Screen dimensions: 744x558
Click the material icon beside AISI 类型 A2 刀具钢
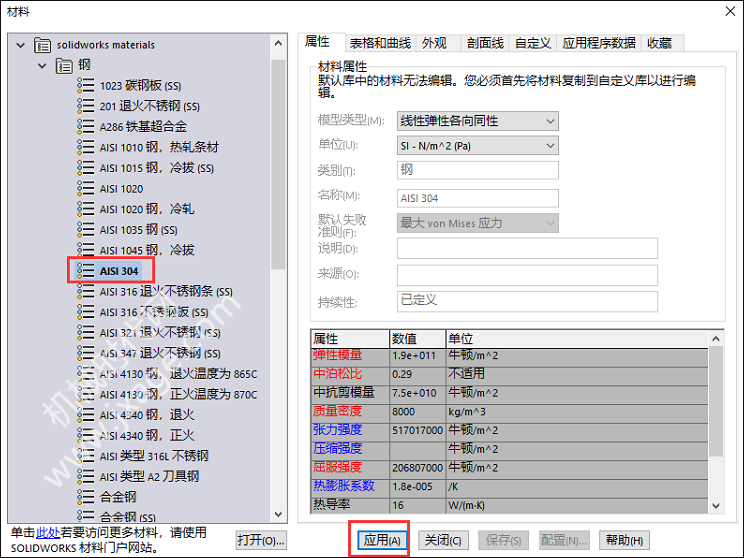click(85, 476)
